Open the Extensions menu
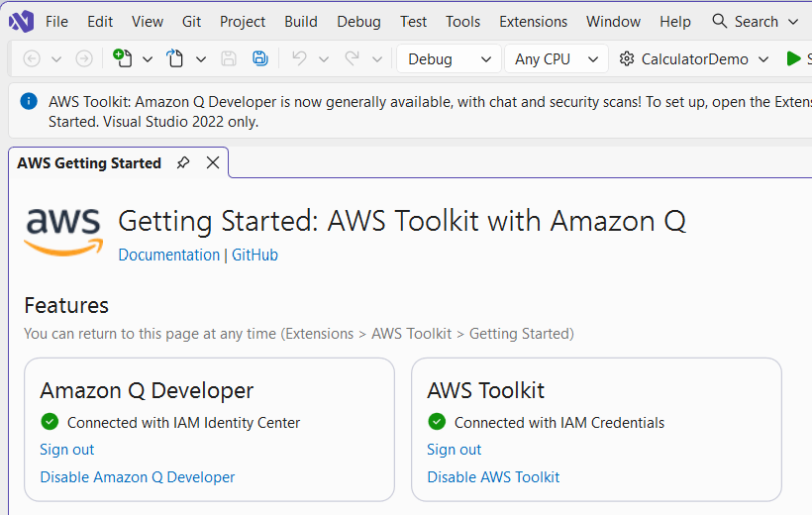Image resolution: width=812 pixels, height=515 pixels. coord(533,21)
